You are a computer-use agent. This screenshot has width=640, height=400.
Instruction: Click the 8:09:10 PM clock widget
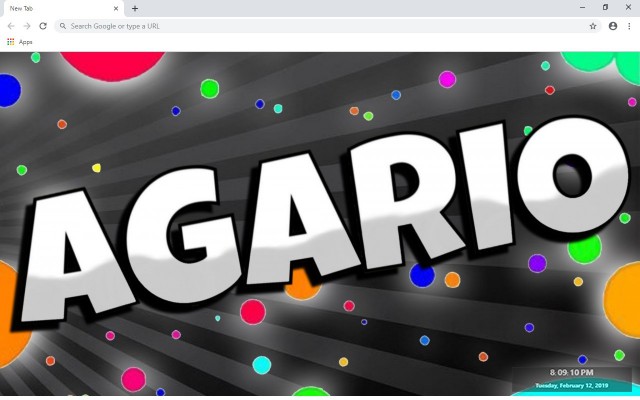(571, 372)
